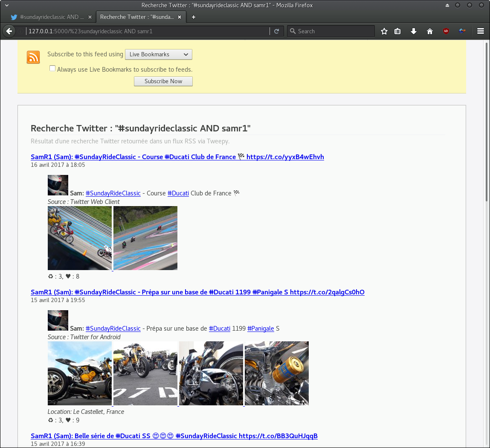Click the #Panigale hashtag link
Image resolution: width=490 pixels, height=448 pixels.
pos(261,329)
